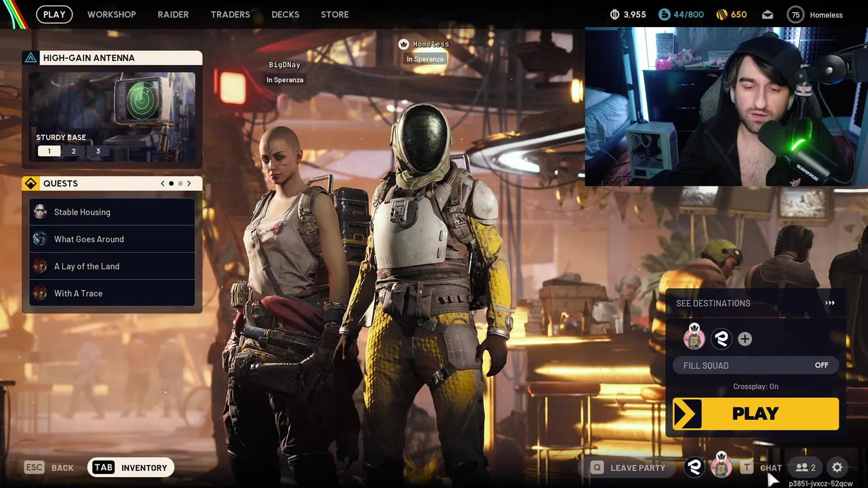This screenshot has width=868, height=488.
Task: Select Sturdy Base step 1
Action: click(x=49, y=151)
